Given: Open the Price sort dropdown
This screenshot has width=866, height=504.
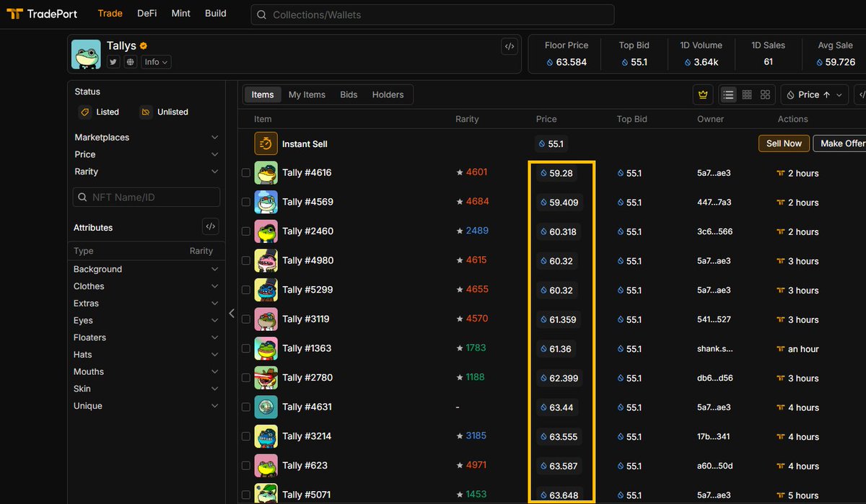Looking at the screenshot, I should coord(815,94).
